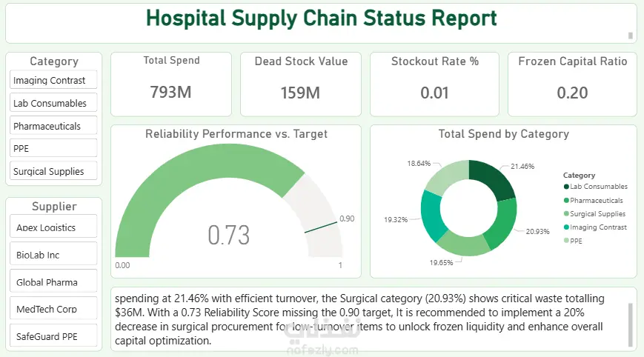Click the 0.90 target line on the gauge
Image resolution: width=644 pixels, height=357 pixels.
click(320, 226)
